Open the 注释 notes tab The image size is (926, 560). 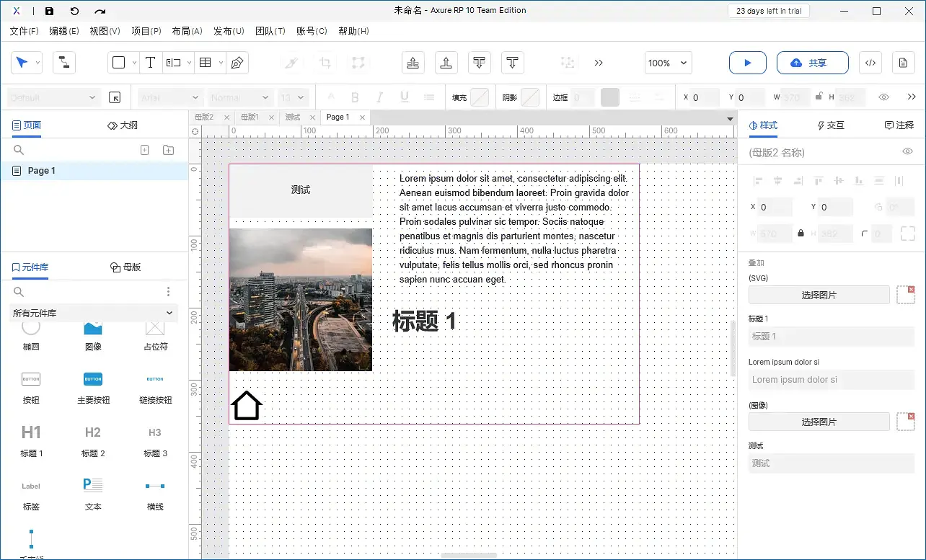[x=899, y=125]
